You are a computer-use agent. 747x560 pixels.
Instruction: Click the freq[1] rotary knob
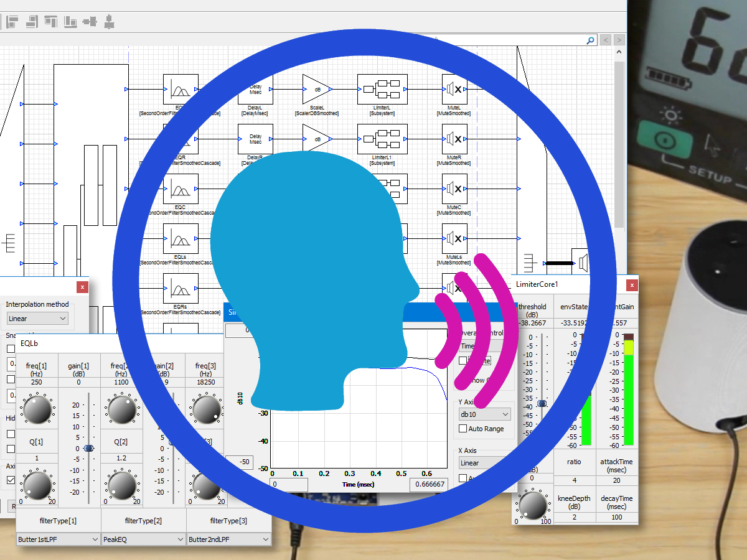click(x=37, y=408)
